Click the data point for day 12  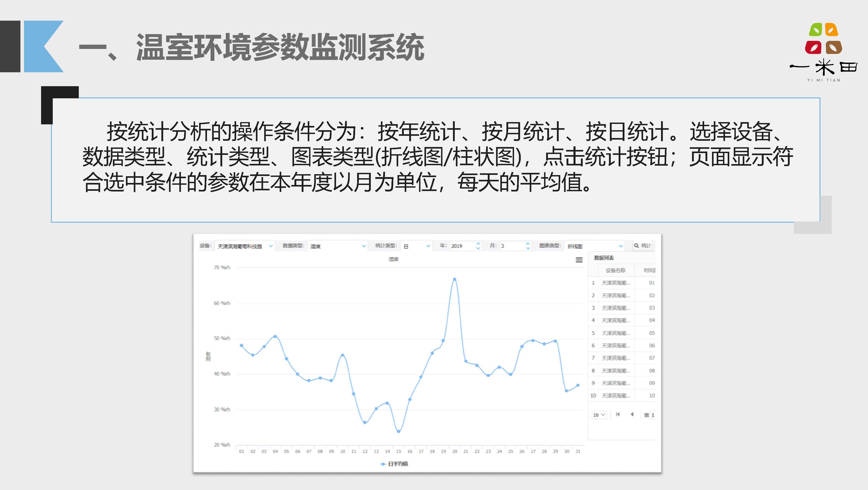pos(365,422)
